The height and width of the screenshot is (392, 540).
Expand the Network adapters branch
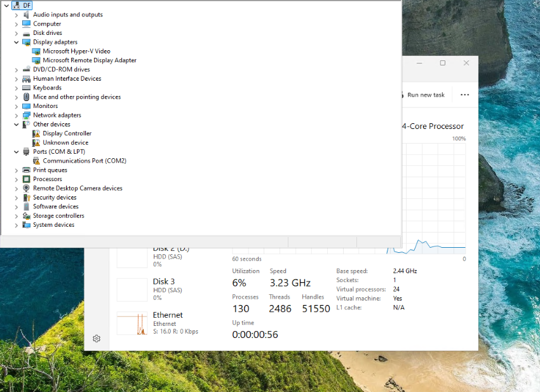coord(16,116)
